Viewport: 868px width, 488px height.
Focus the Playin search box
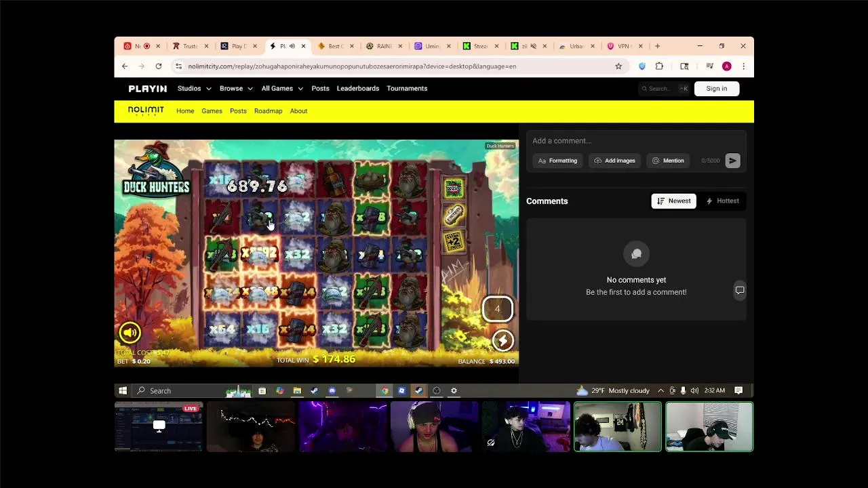664,89
